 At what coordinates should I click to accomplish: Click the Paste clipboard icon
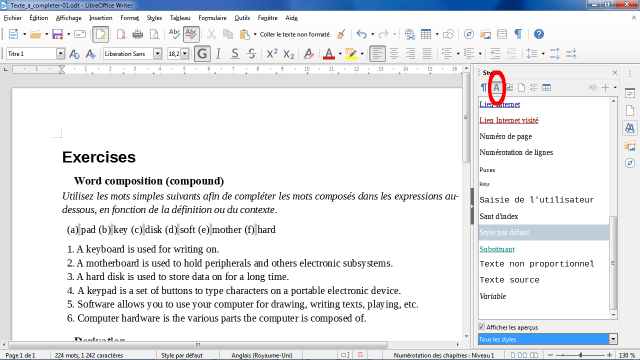[244, 34]
